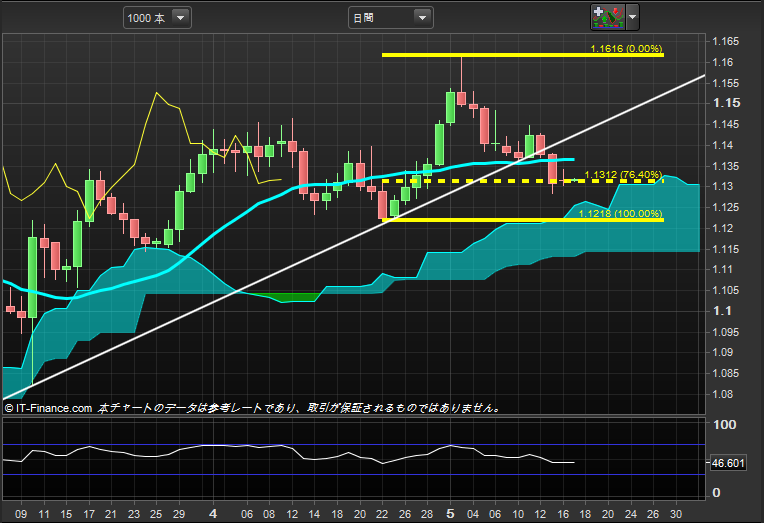Select the 1.1312 (76.40%) Fibonacci label
This screenshot has width=764, height=523.
[623, 174]
